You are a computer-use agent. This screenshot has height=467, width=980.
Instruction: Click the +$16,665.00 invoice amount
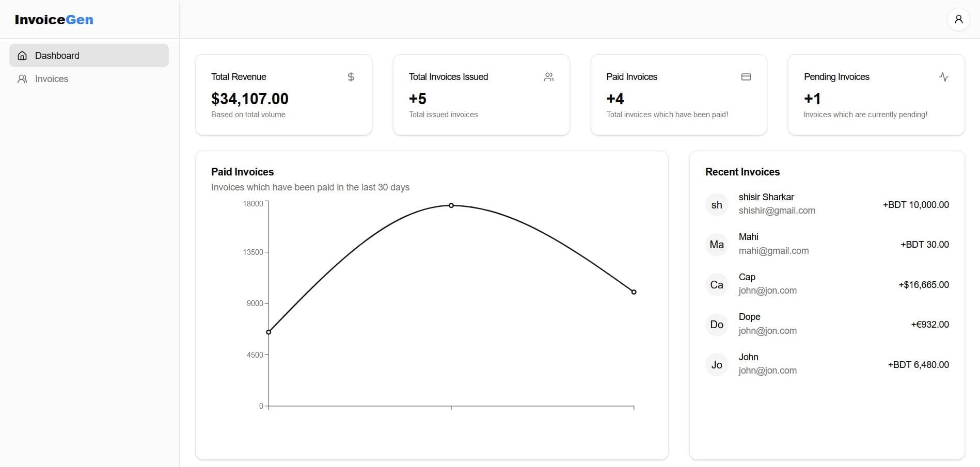click(923, 285)
